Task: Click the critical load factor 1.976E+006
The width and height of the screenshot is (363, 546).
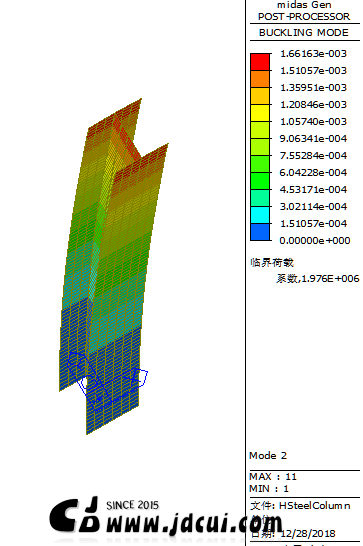Action: [330, 279]
